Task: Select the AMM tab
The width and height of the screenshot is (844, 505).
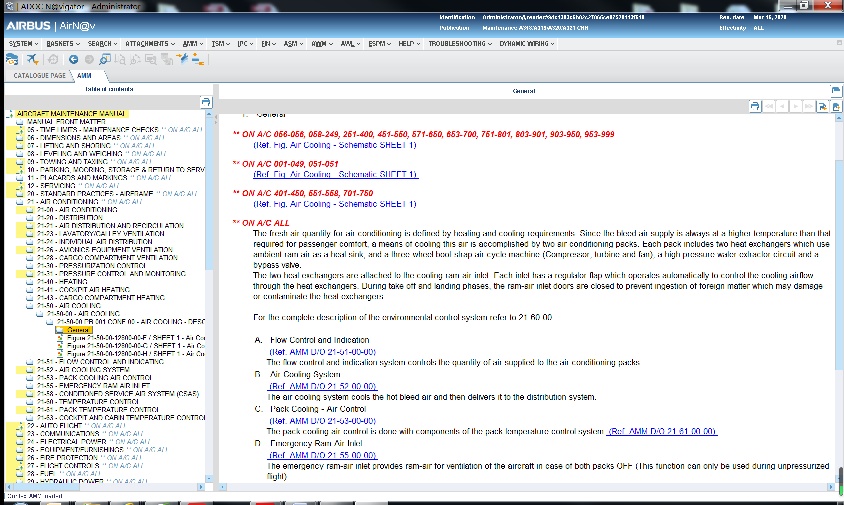Action: click(84, 75)
